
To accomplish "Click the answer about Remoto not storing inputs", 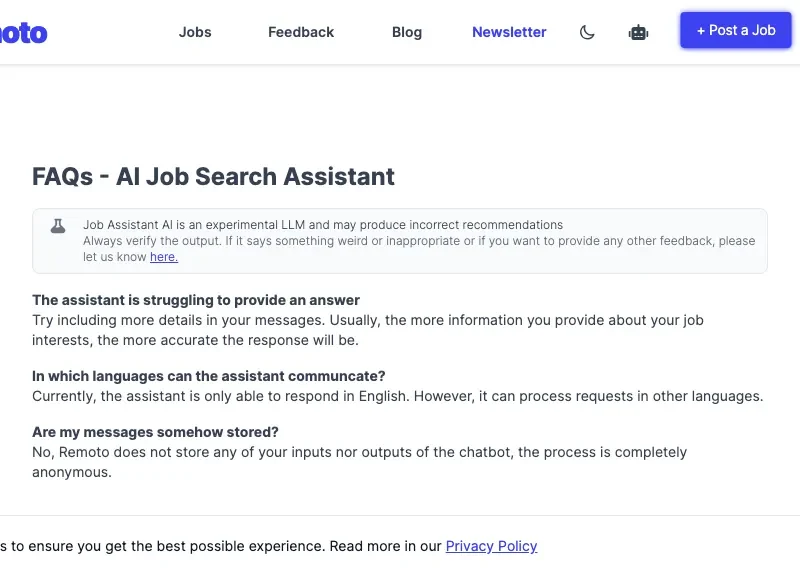I will [359, 461].
